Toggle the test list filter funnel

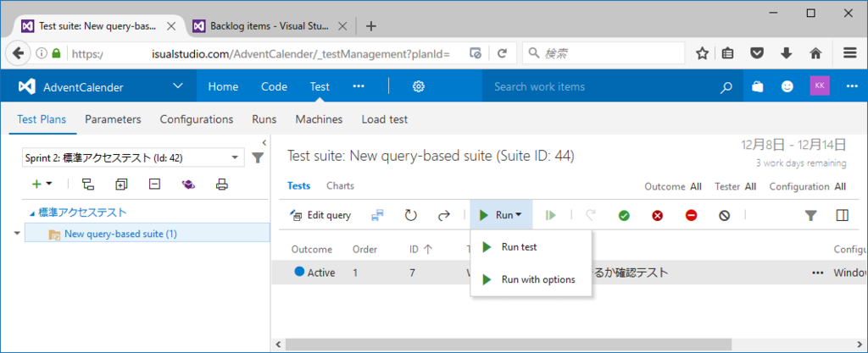pyautogui.click(x=810, y=216)
